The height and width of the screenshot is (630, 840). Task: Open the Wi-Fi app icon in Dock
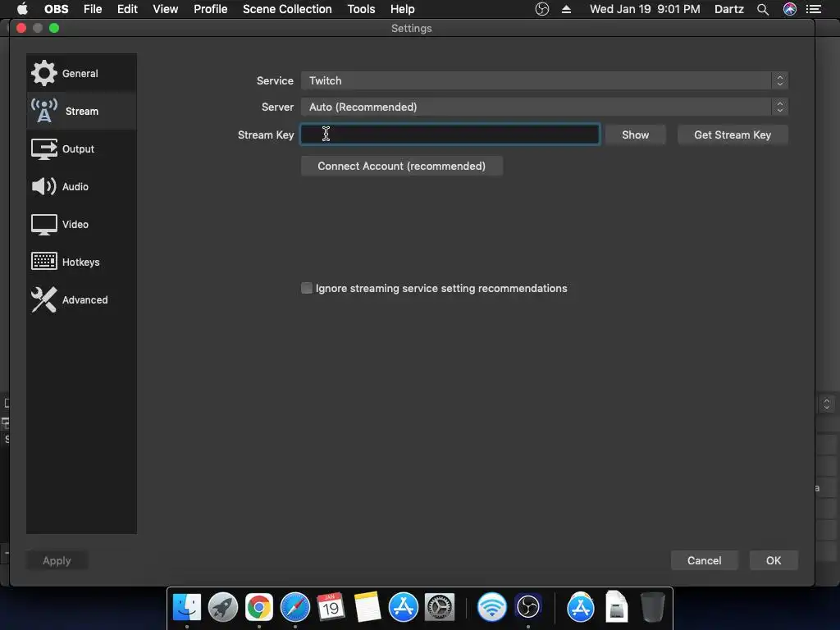(x=492, y=607)
